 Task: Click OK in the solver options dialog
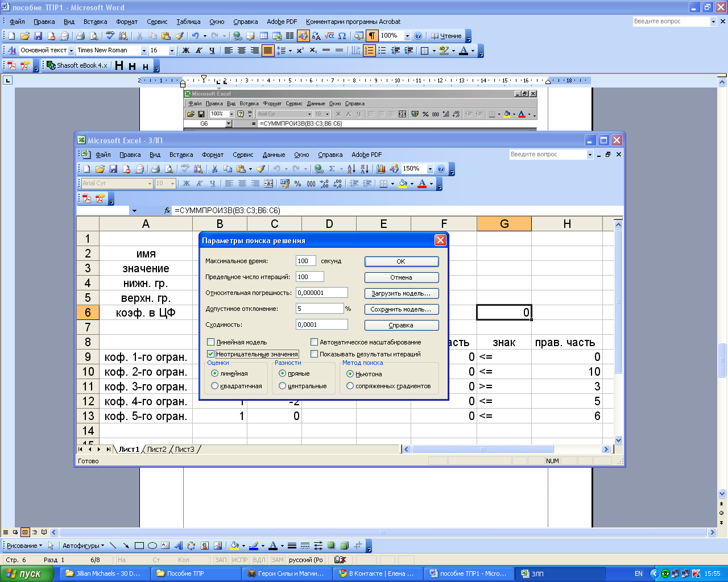pyautogui.click(x=402, y=261)
